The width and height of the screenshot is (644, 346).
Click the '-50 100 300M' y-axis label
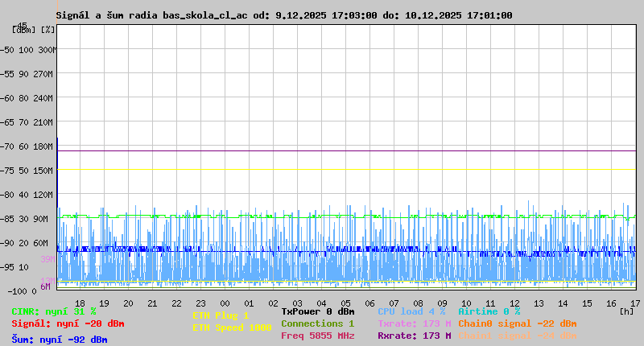coord(27,50)
